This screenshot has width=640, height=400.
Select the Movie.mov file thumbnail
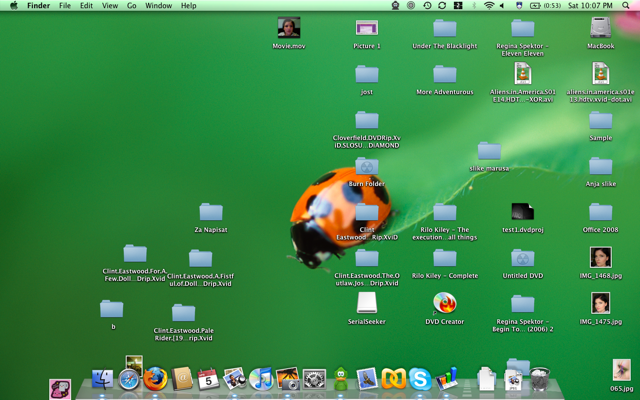[x=289, y=28]
